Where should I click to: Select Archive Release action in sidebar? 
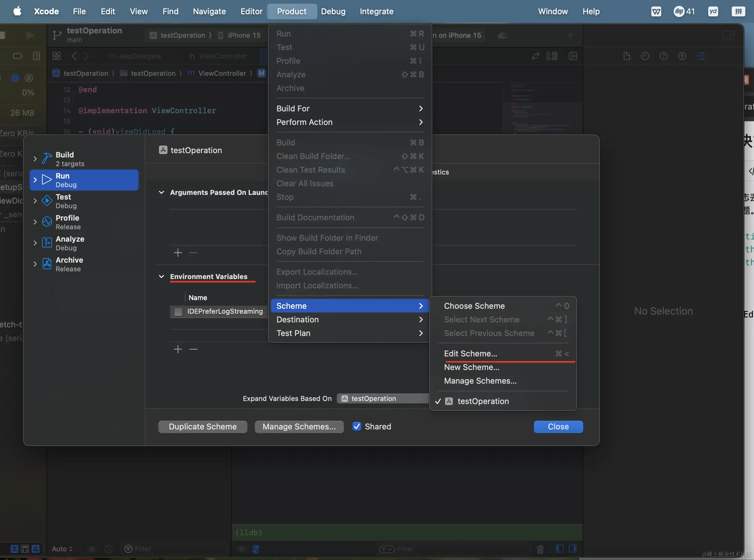coord(84,264)
